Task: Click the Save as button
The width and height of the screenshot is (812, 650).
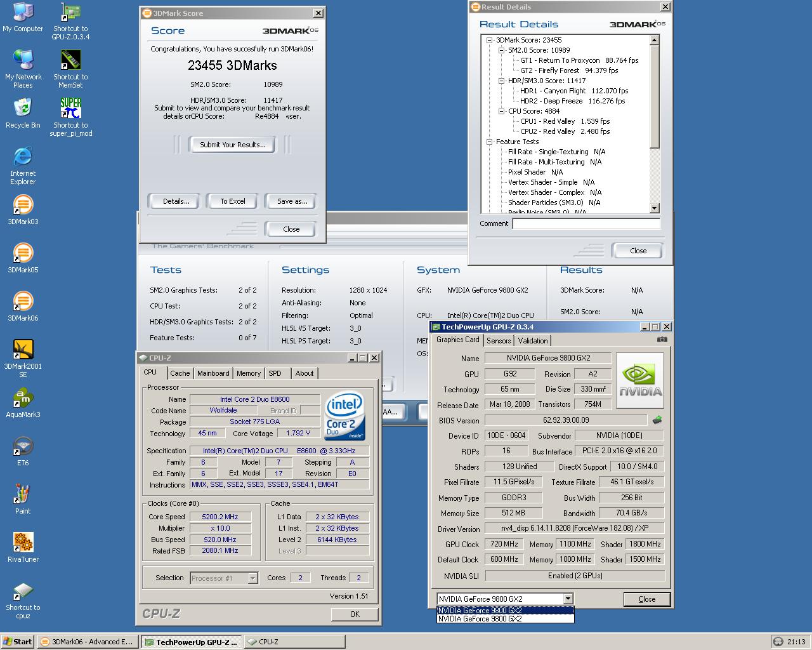Action: pyautogui.click(x=292, y=201)
